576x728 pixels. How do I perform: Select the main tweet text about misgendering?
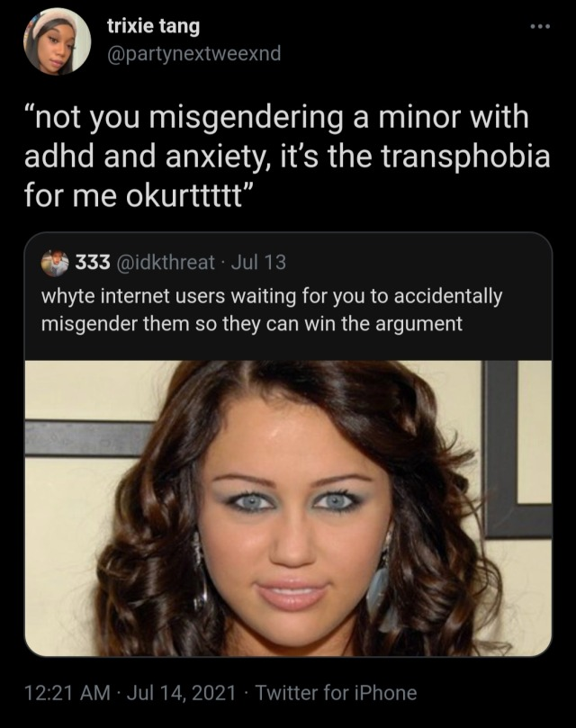click(x=287, y=157)
